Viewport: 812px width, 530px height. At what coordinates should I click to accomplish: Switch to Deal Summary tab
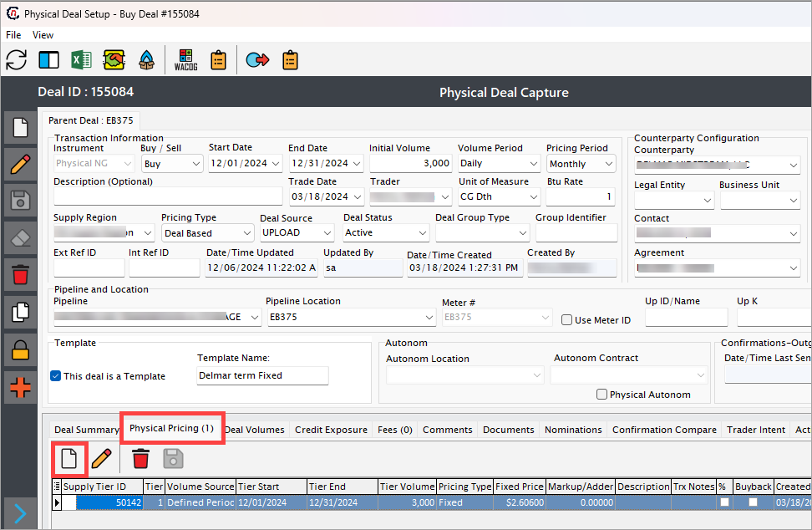click(86, 430)
